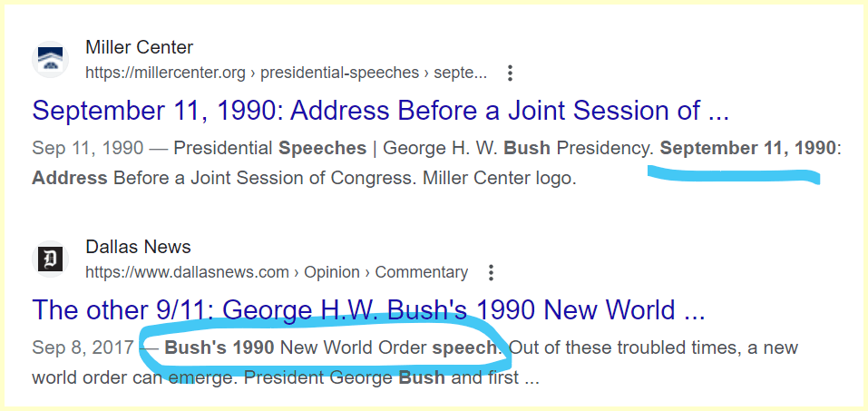
Task: Click the 'Miller Center' site name
Action: (x=139, y=47)
